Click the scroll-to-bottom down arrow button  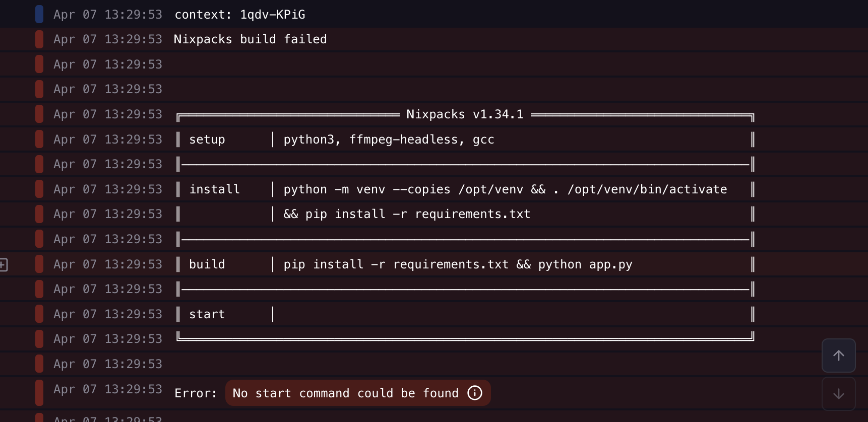838,394
